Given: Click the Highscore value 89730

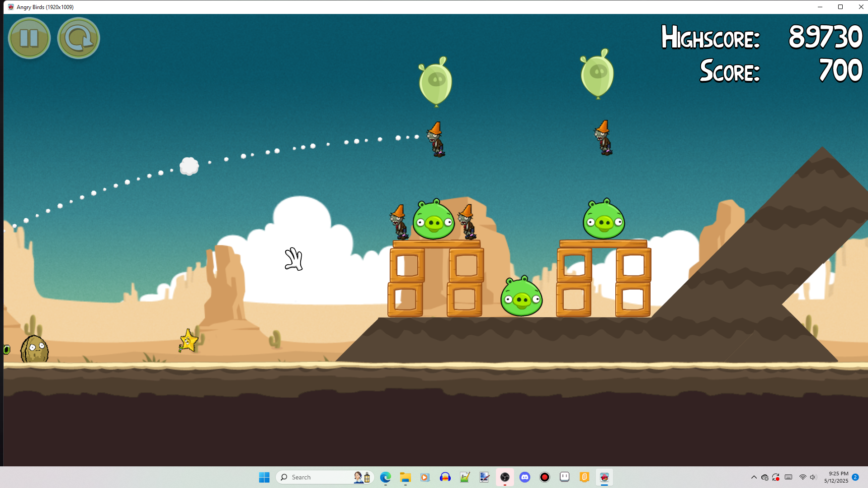Looking at the screenshot, I should (825, 37).
